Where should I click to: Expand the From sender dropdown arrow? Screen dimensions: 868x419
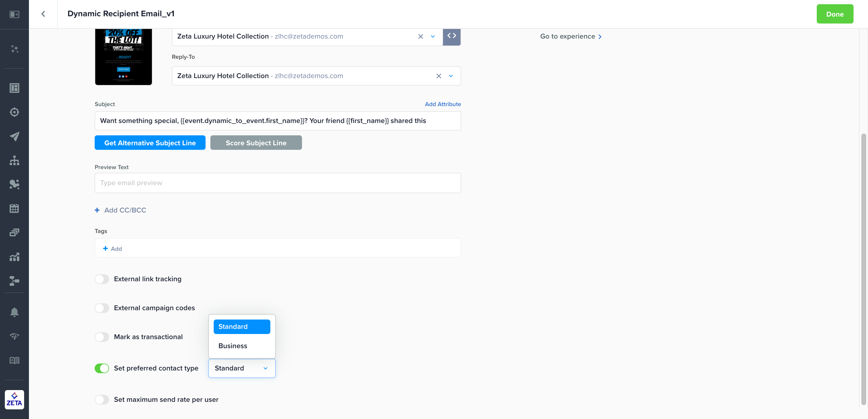click(x=433, y=36)
